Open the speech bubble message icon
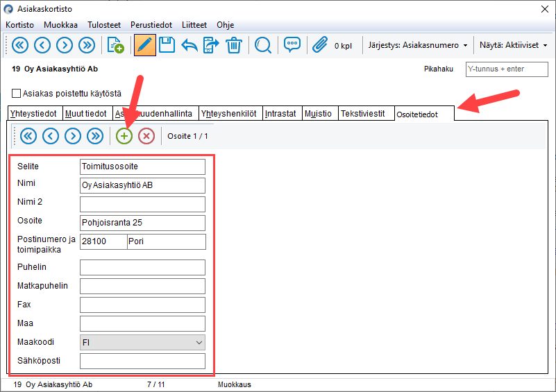 coord(292,44)
